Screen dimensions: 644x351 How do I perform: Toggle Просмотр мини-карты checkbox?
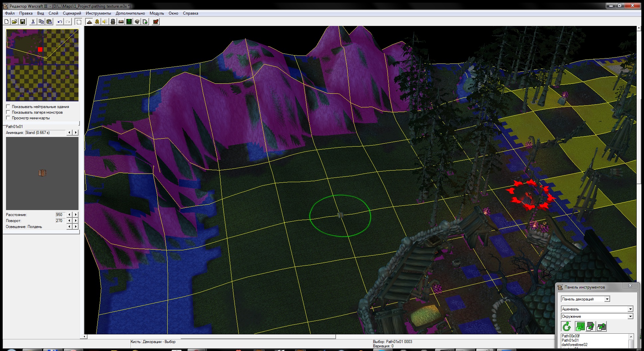coord(8,118)
